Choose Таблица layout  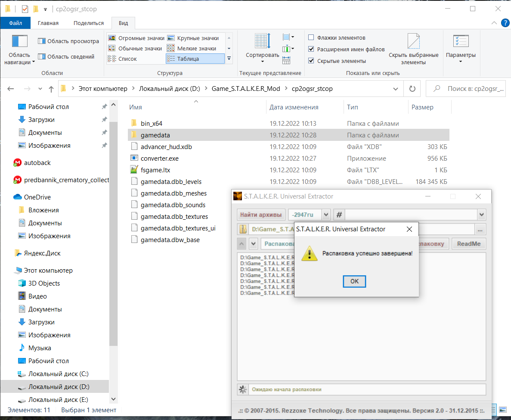[x=195, y=59]
